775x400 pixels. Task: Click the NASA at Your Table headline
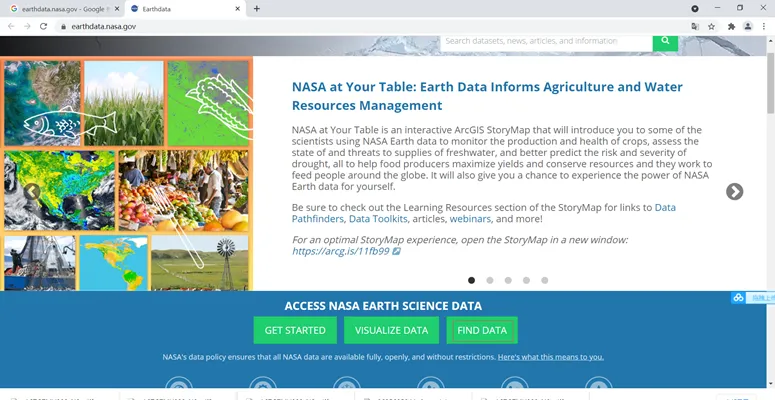click(487, 96)
